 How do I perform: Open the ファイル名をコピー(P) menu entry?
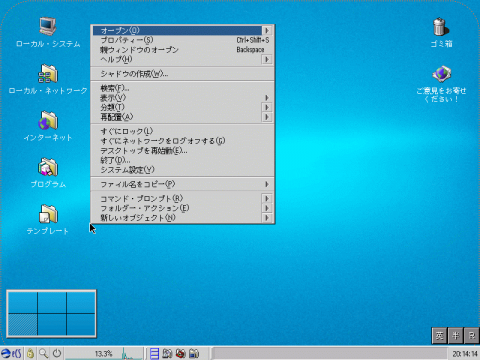click(182, 184)
